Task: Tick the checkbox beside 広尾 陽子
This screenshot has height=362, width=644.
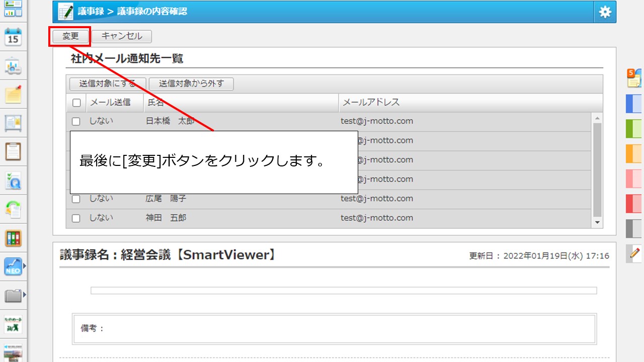Action: pos(76,199)
